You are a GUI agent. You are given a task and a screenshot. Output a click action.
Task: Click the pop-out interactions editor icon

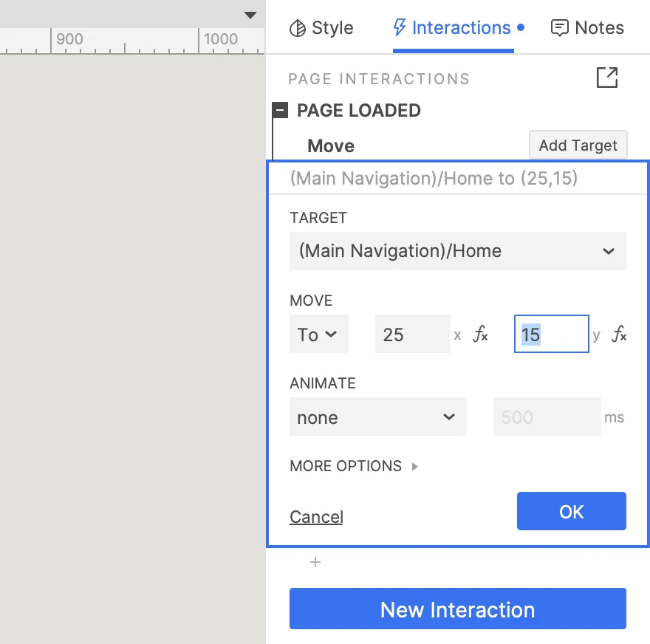pyautogui.click(x=606, y=78)
